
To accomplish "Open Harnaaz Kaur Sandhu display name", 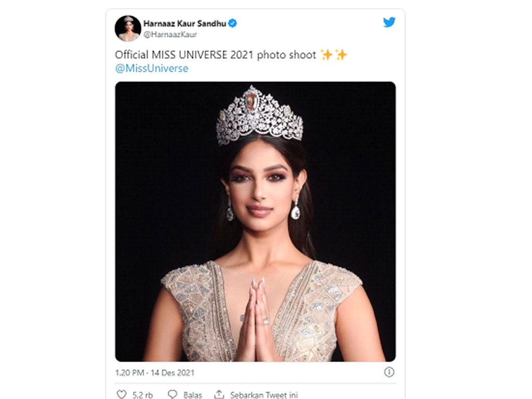I will click(x=184, y=23).
